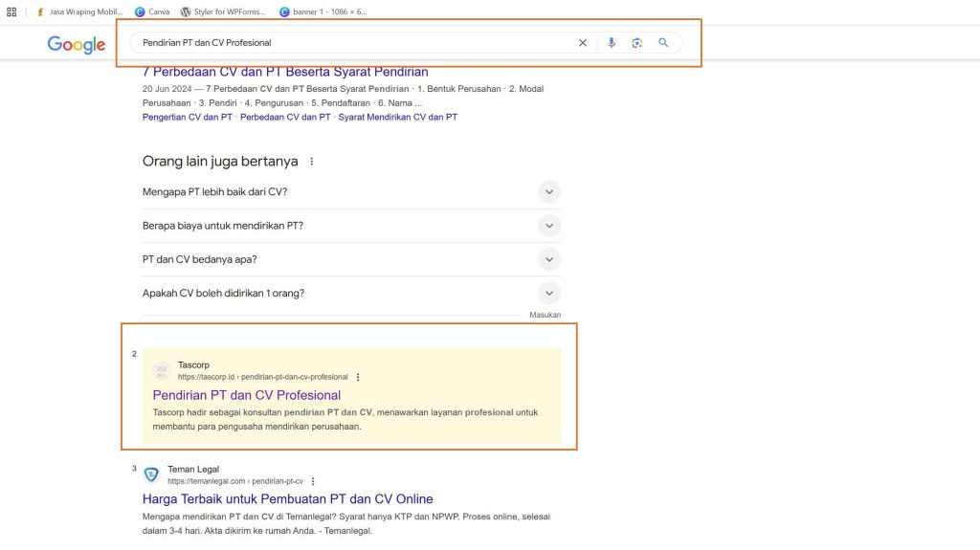980x550 pixels.
Task: Expand "Mengapa PT lebih baik dari CV?"
Action: [548, 192]
